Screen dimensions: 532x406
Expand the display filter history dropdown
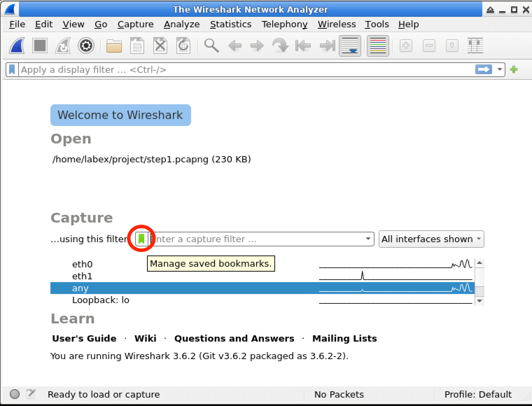tap(500, 70)
